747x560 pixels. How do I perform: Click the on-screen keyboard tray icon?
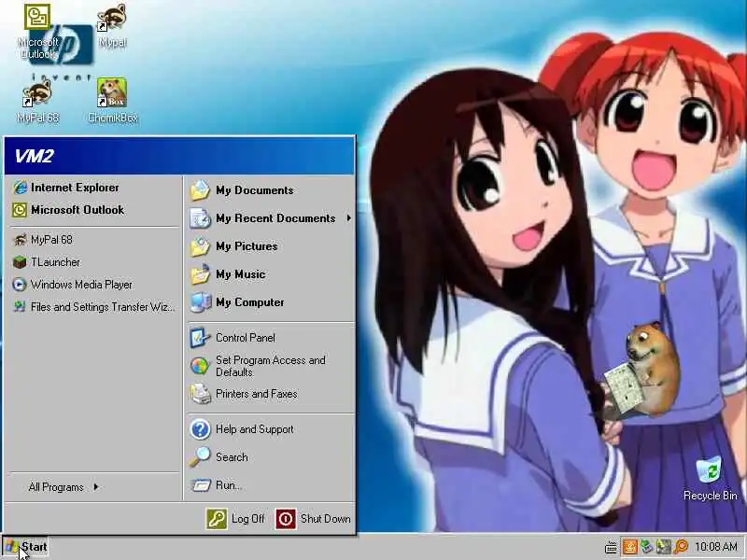click(612, 547)
